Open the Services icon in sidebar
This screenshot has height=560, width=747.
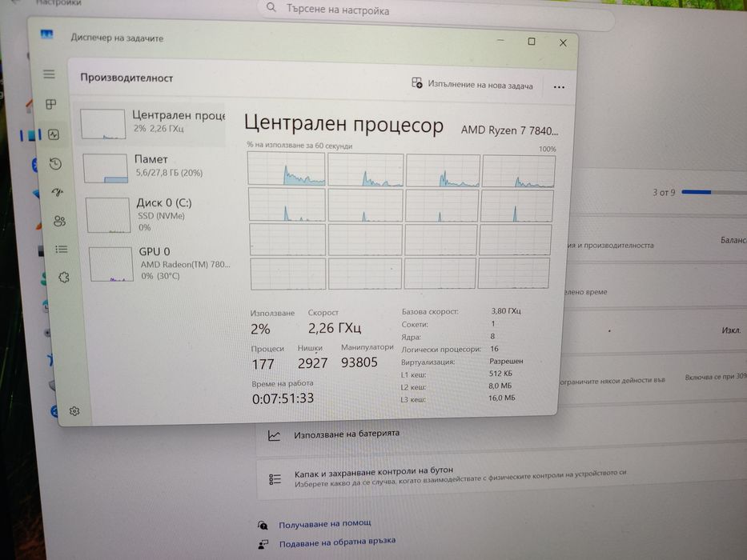click(64, 277)
